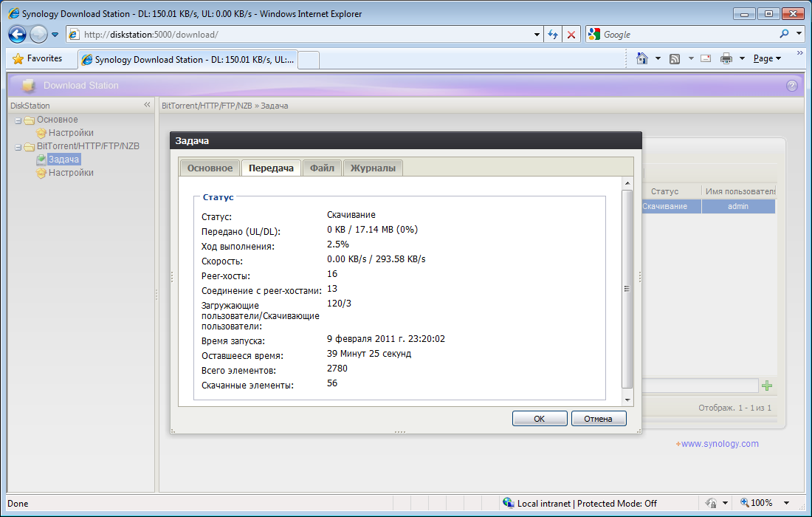Click the Read Mail icon

pyautogui.click(x=706, y=58)
